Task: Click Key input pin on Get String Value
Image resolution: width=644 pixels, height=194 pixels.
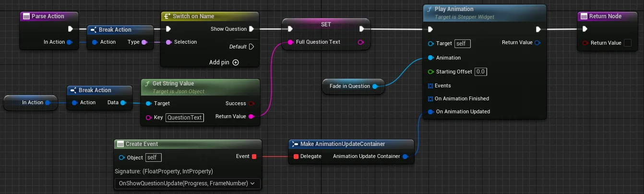Action: [x=148, y=117]
